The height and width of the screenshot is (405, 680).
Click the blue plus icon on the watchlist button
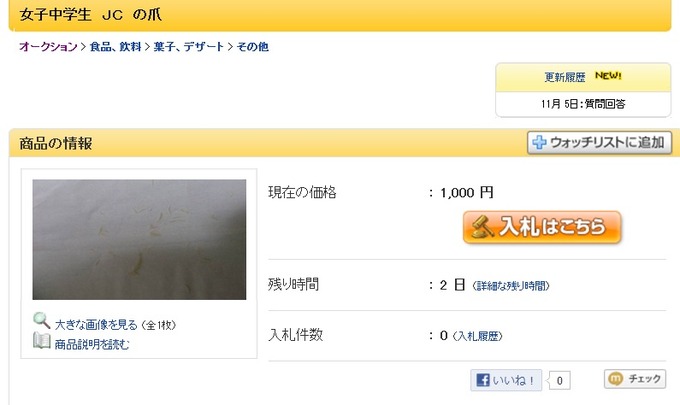539,142
